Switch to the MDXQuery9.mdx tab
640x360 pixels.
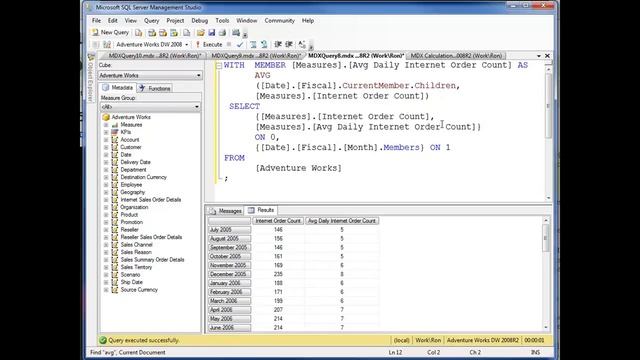[x=256, y=56]
